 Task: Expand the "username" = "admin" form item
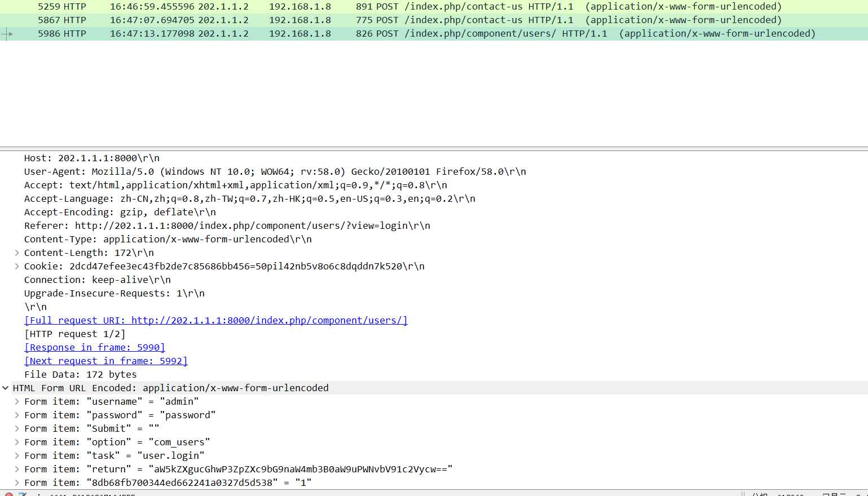(17, 401)
